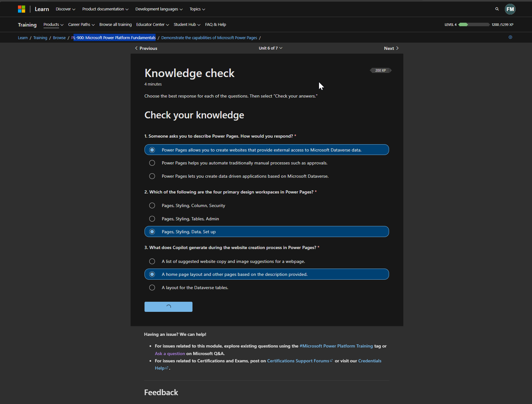
Task: Choose 'Pages, Styling, Column, Security' option
Action: tap(267, 205)
